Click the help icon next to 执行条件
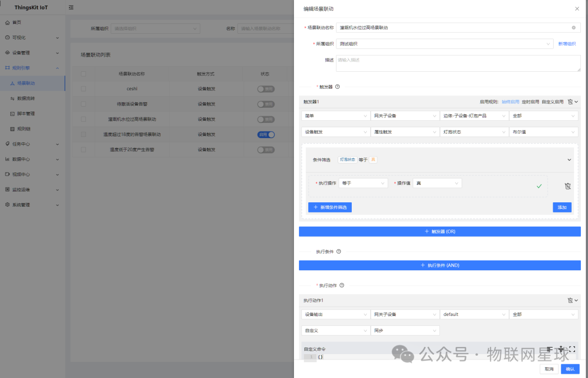This screenshot has height=378, width=588. point(339,252)
